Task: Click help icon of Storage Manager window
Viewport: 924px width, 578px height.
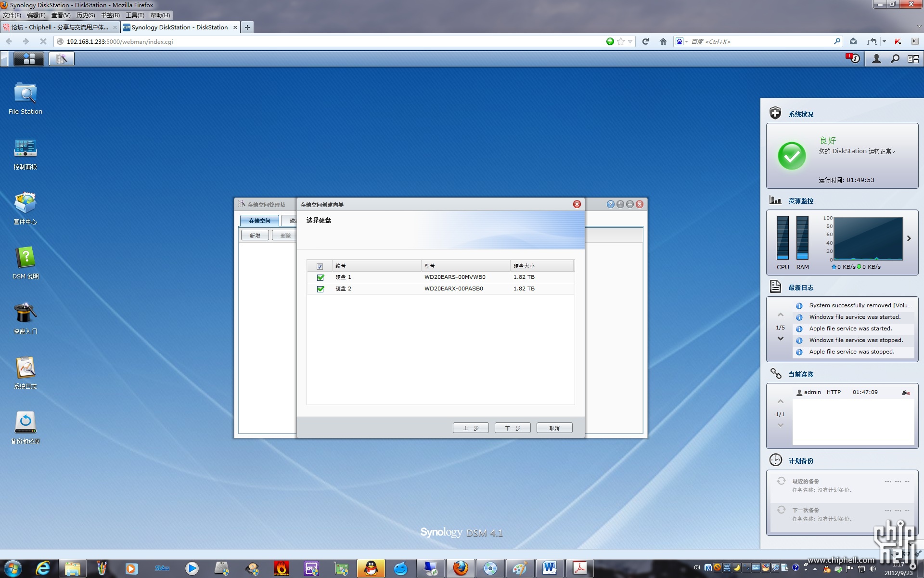Action: [x=610, y=204]
